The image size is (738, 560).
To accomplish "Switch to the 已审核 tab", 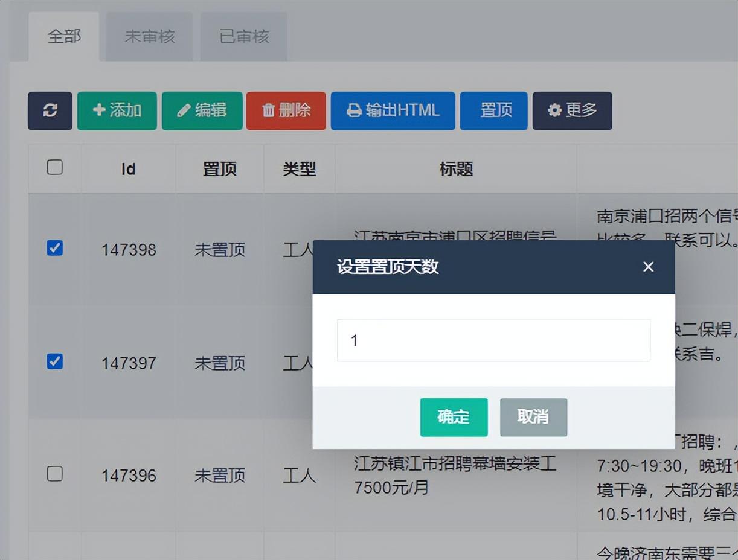I will point(244,37).
